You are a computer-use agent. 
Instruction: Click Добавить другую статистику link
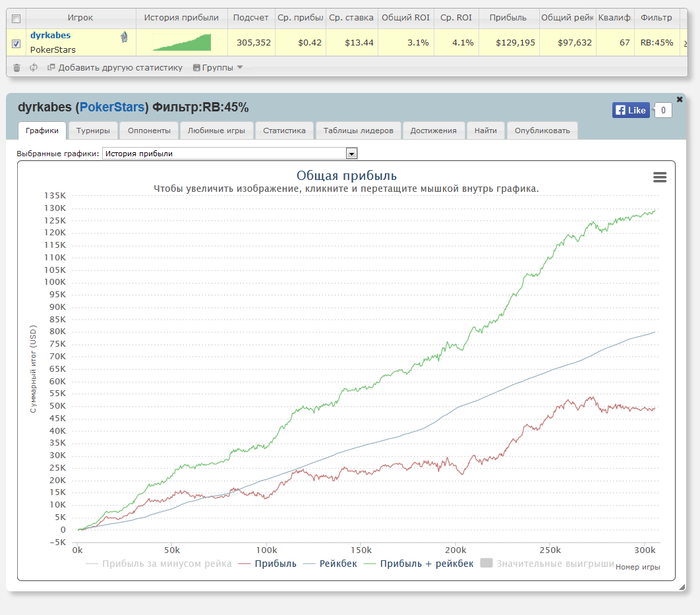115,68
